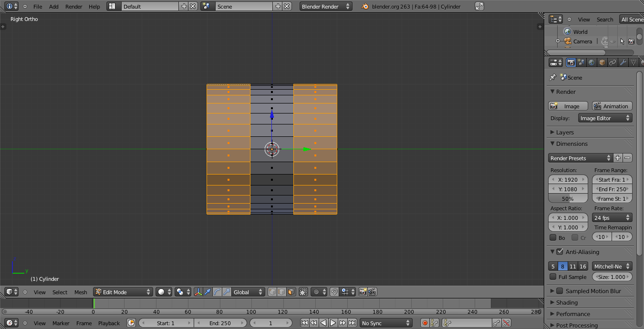
Task: Open the snap element selector
Action: [x=347, y=292]
